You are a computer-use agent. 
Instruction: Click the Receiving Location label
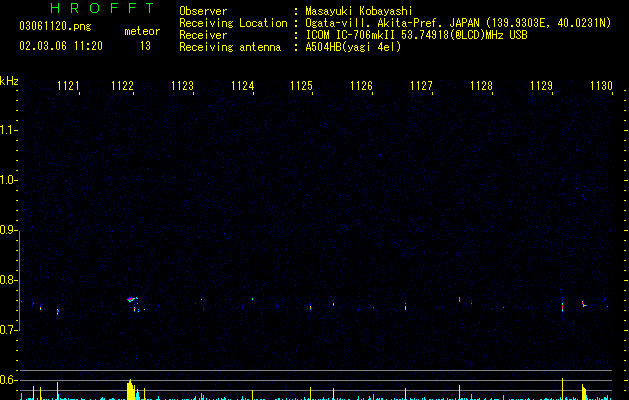point(233,23)
